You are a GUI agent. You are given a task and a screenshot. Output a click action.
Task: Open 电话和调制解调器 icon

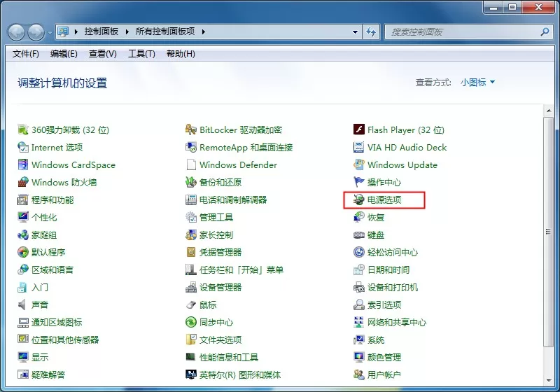[191, 199]
